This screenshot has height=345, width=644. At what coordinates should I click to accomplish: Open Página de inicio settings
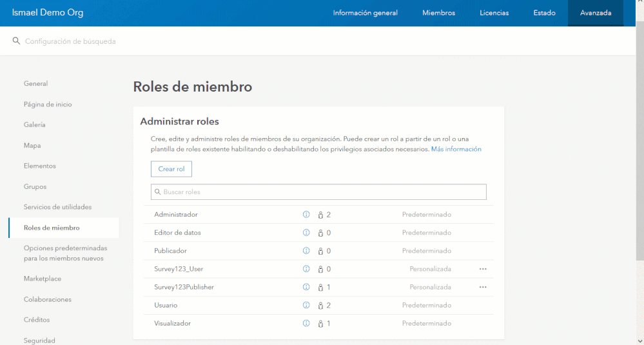tap(48, 104)
